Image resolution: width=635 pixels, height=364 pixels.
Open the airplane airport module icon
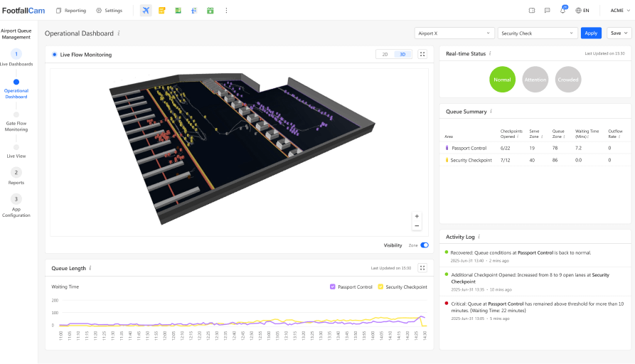click(146, 11)
